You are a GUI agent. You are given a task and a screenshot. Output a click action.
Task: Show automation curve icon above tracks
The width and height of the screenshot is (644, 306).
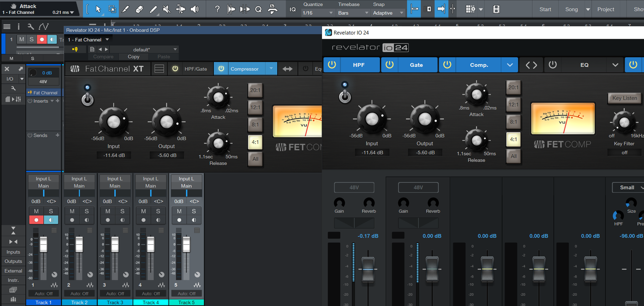(x=44, y=27)
